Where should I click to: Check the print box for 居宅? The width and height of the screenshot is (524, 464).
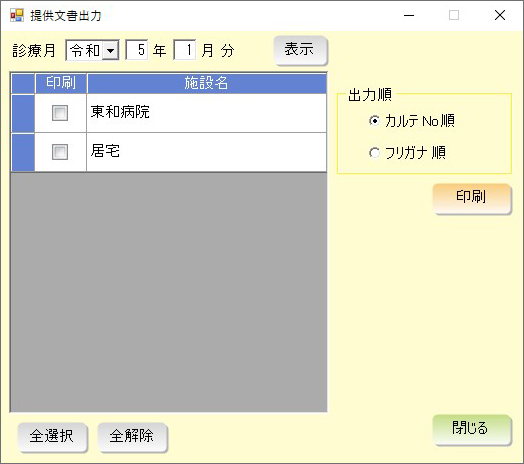point(60,152)
